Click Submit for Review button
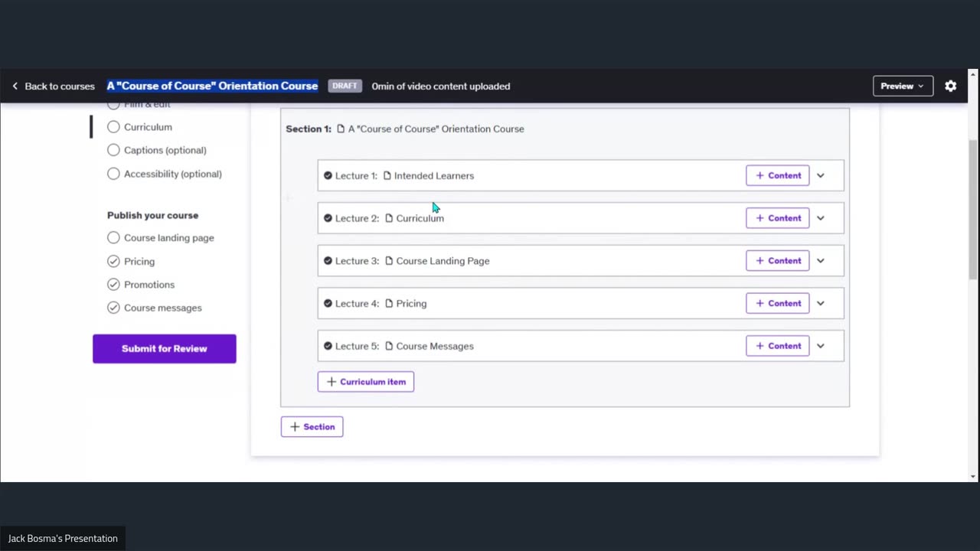The width and height of the screenshot is (980, 551). coord(165,349)
